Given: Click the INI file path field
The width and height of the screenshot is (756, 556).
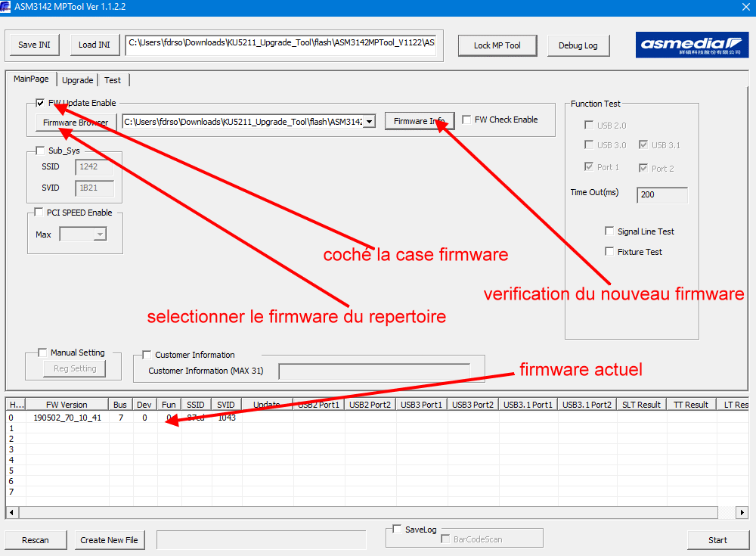Looking at the screenshot, I should [x=281, y=45].
